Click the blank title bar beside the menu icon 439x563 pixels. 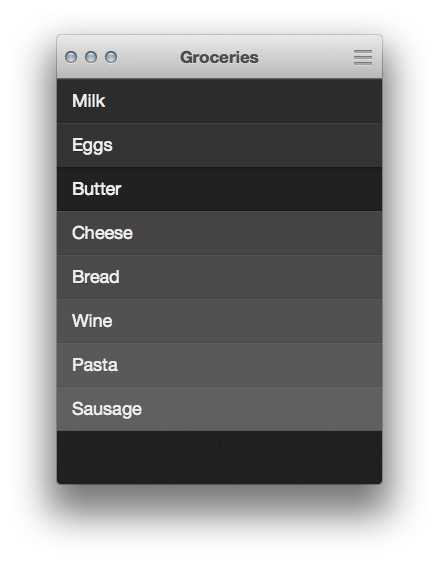click(x=305, y=57)
